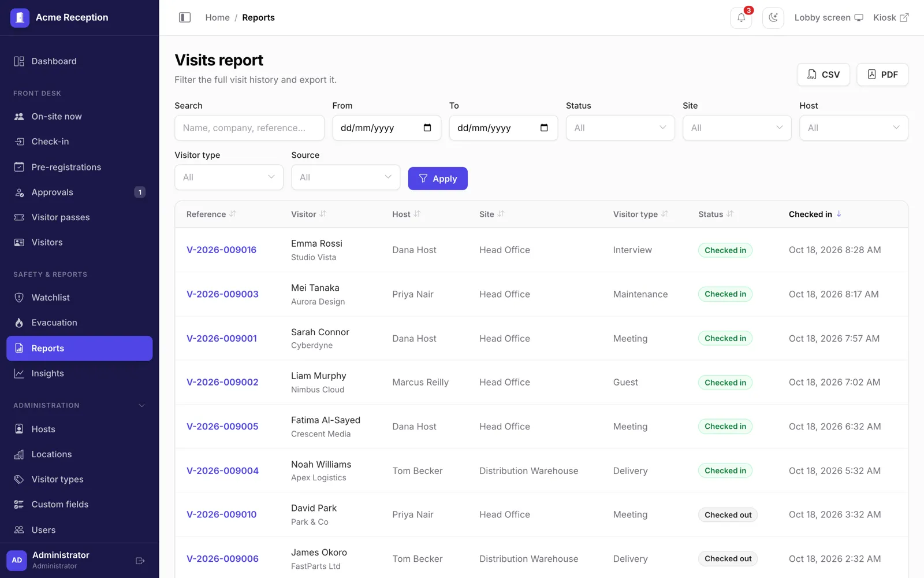924x578 pixels.
Task: Open visit V-2026-009006
Action: click(x=222, y=559)
